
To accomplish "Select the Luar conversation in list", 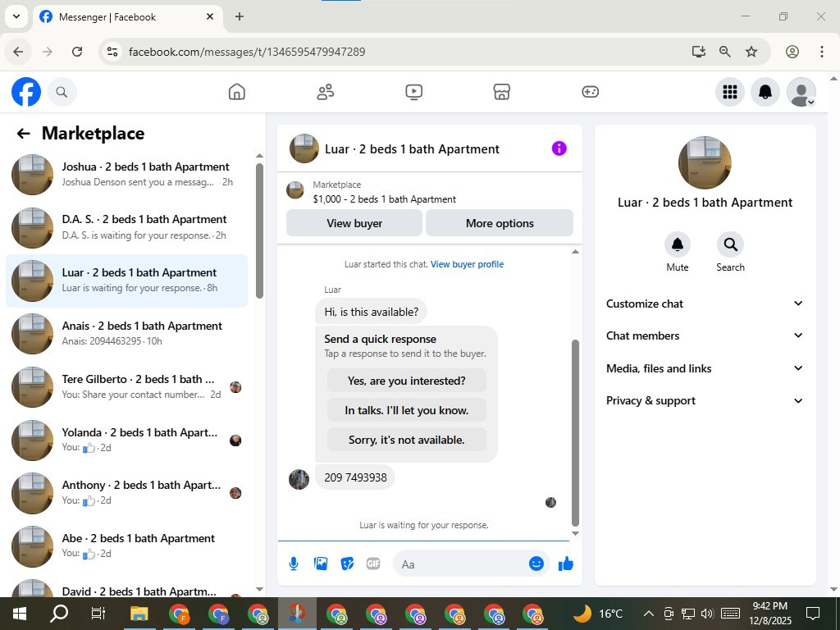I will [x=126, y=281].
